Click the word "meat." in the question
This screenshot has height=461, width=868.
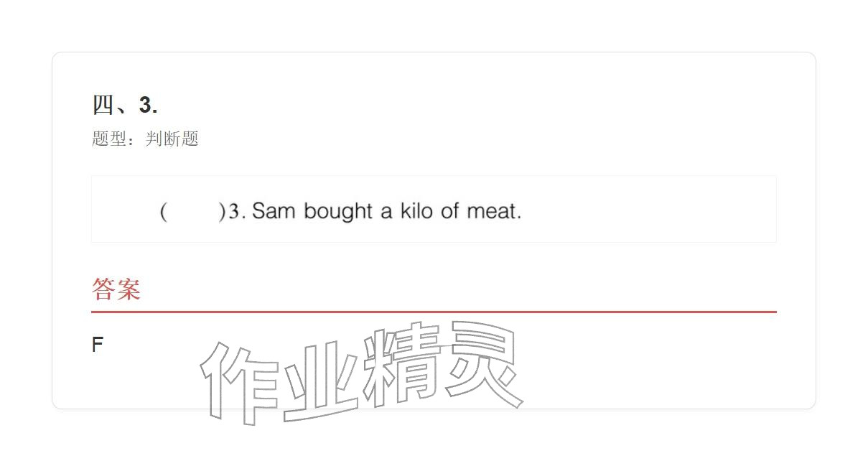(x=494, y=211)
